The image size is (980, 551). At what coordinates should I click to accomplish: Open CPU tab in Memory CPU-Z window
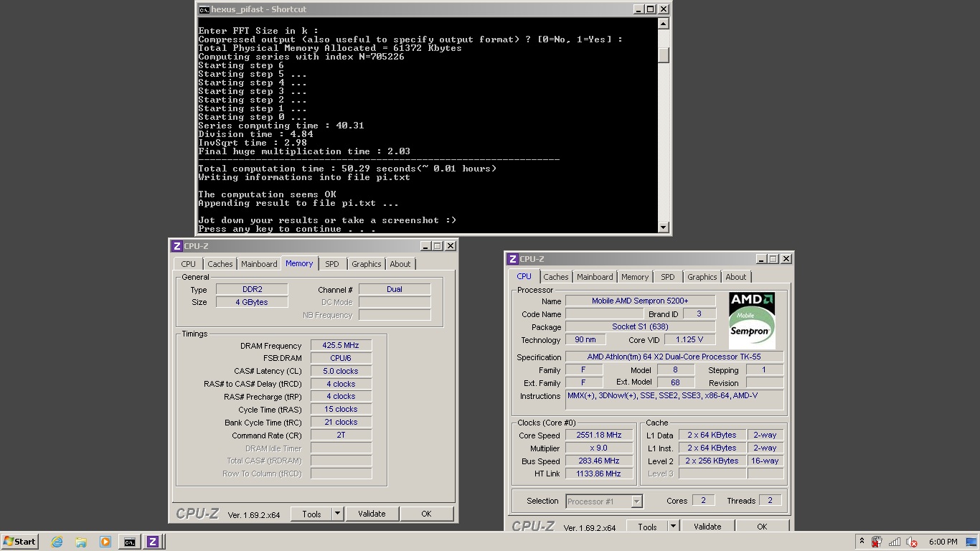click(189, 264)
